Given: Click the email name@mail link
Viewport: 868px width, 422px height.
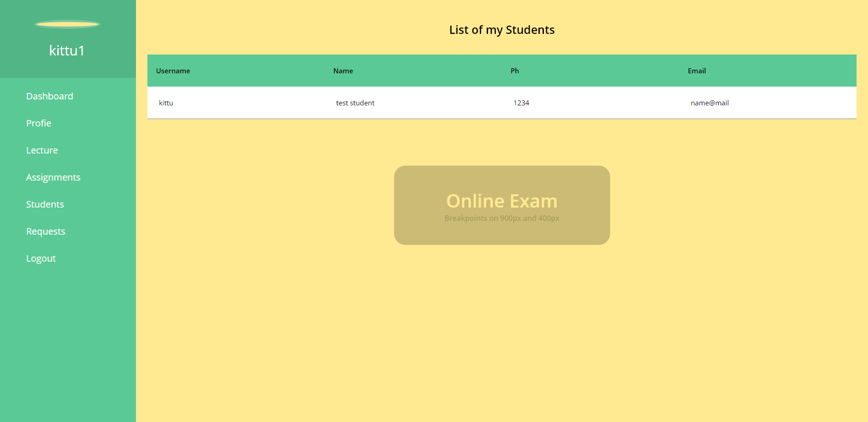Looking at the screenshot, I should click(x=709, y=103).
